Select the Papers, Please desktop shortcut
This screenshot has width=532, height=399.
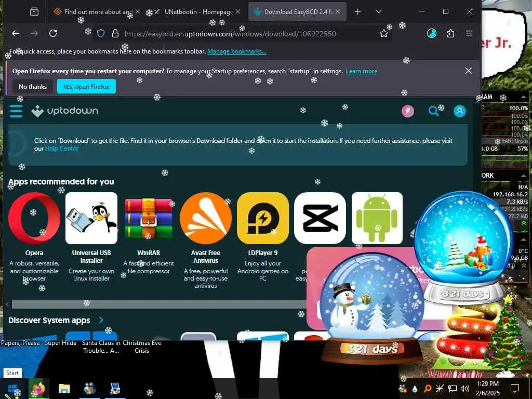pyautogui.click(x=20, y=343)
